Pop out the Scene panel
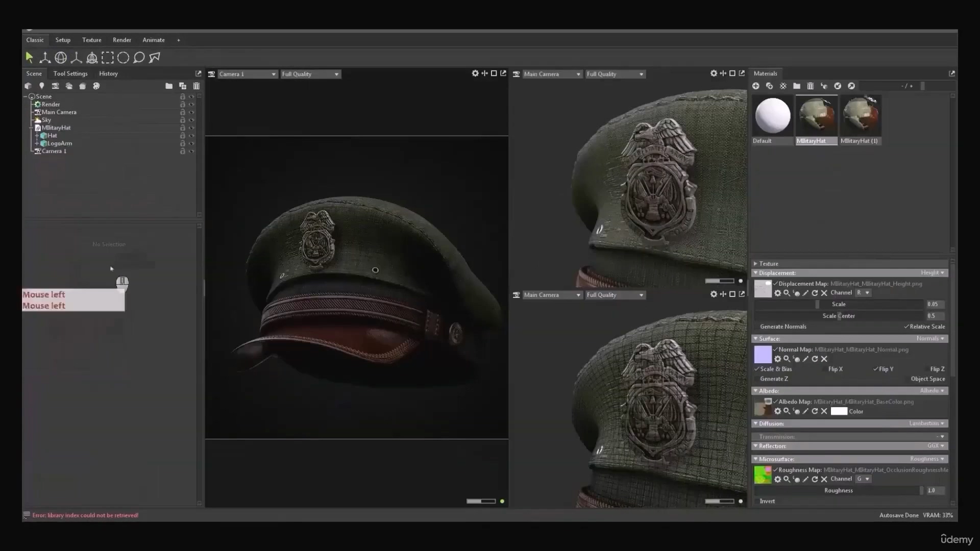Image resolution: width=980 pixels, height=551 pixels. click(198, 73)
